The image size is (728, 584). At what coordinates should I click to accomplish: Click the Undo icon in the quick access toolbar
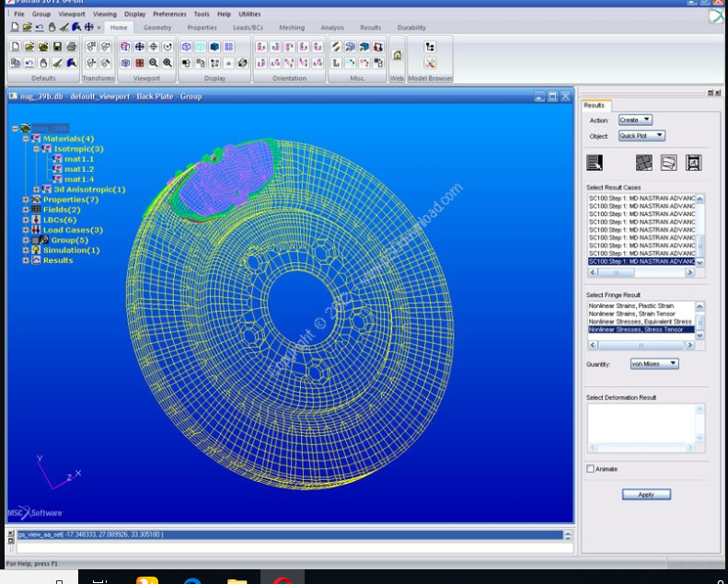click(x=40, y=28)
